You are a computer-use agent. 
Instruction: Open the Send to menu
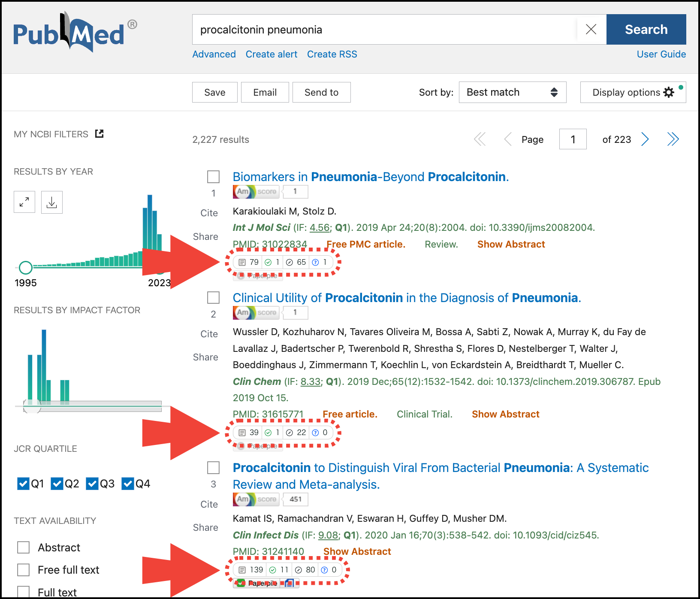(321, 92)
